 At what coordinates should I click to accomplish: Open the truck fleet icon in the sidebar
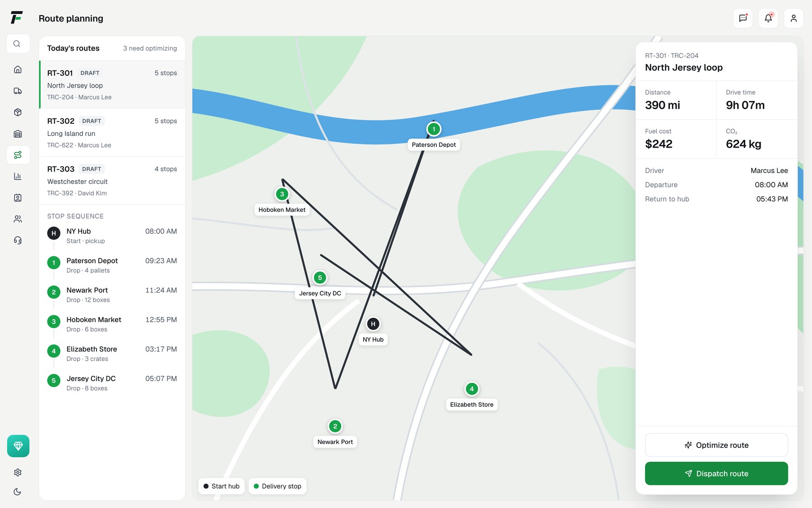tap(18, 91)
